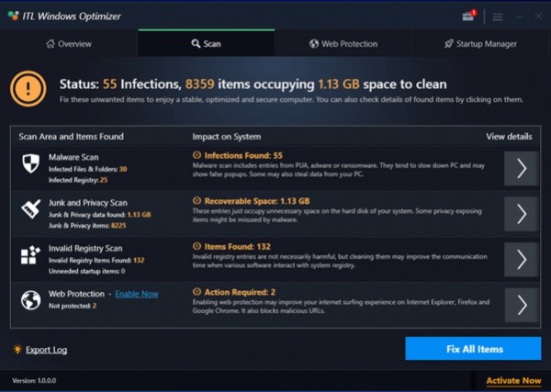The width and height of the screenshot is (551, 392).
Task: Open the notifications toolbox icon with red badge
Action: pos(469,16)
